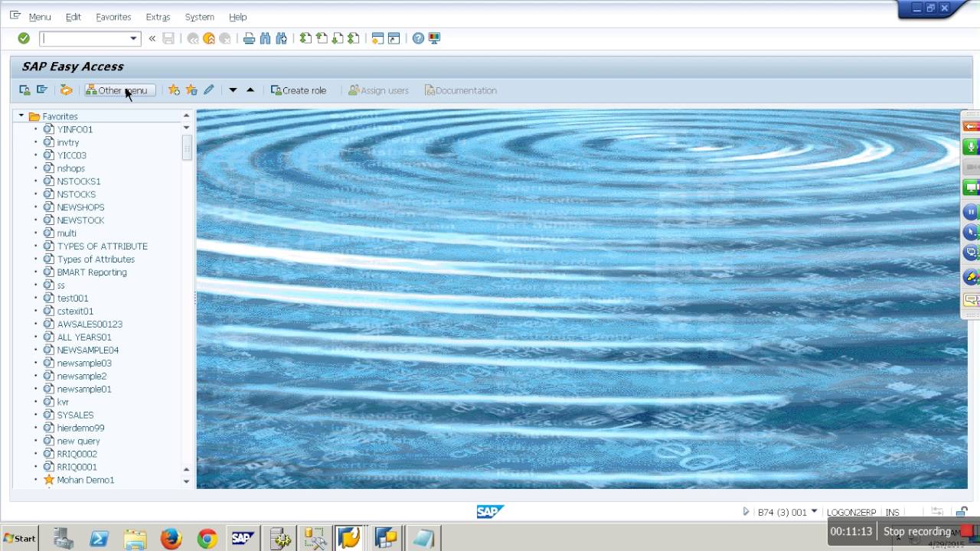Image resolution: width=980 pixels, height=551 pixels.
Task: Expand the status bar with the triangle arrow
Action: click(x=746, y=512)
